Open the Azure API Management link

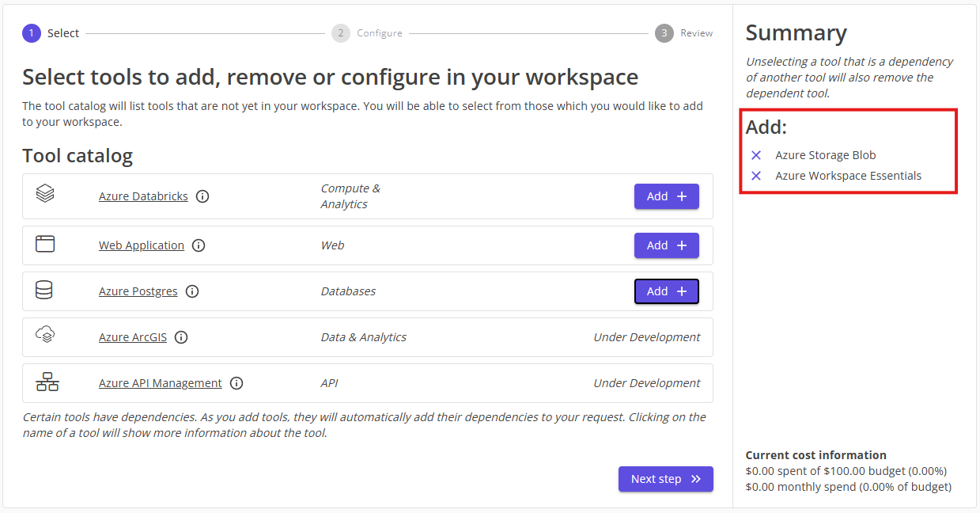(160, 383)
